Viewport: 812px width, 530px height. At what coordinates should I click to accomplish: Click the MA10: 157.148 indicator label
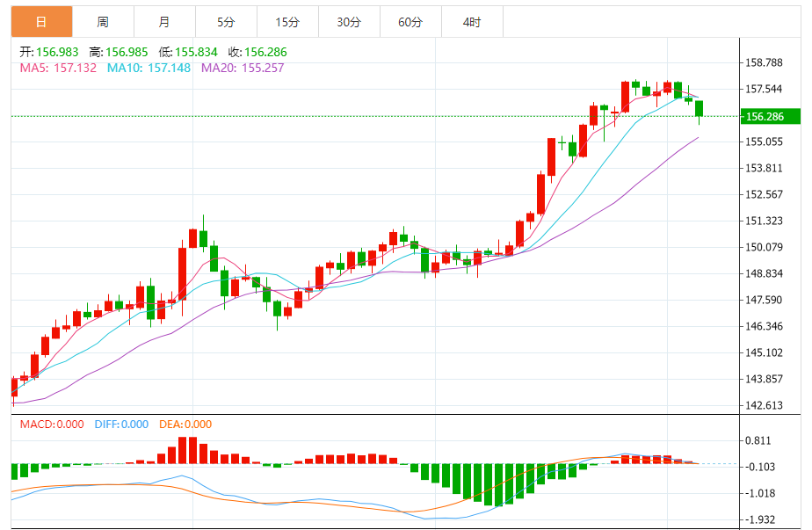coord(149,68)
